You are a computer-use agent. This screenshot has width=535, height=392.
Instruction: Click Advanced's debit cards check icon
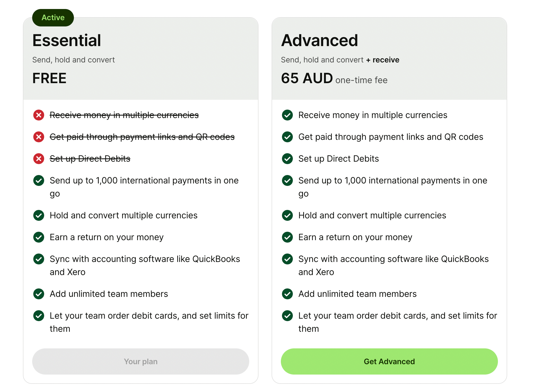click(287, 316)
